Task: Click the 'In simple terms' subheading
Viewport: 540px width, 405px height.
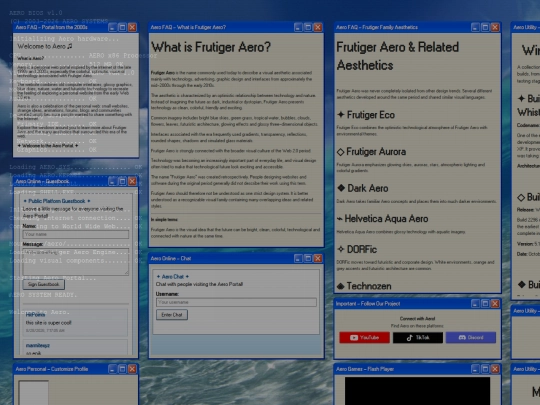Action: (x=164, y=219)
